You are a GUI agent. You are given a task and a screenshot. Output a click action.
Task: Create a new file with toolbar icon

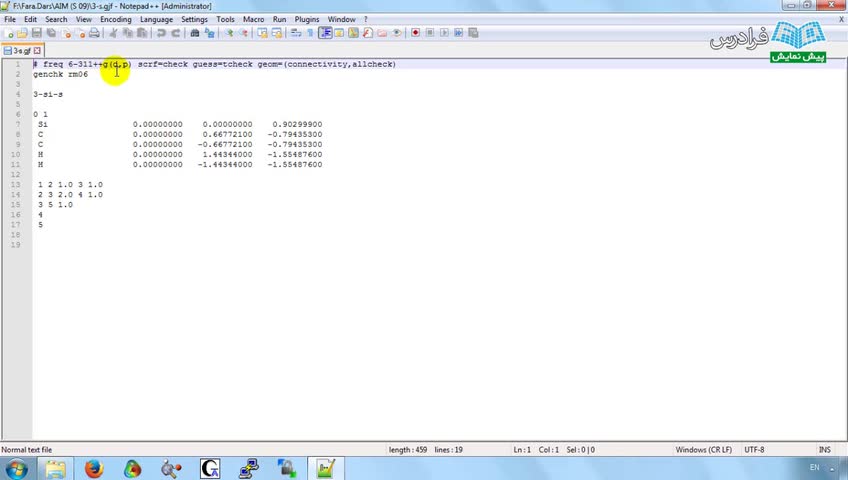pos(9,34)
